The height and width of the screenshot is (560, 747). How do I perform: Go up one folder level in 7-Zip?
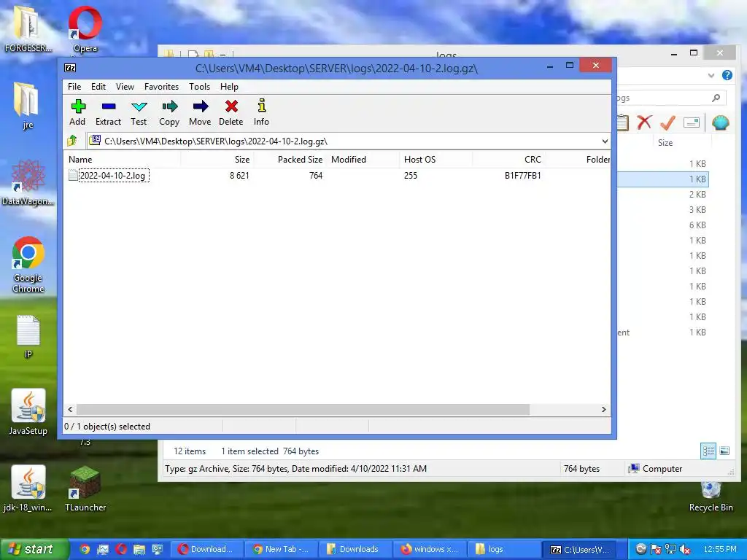coord(72,141)
